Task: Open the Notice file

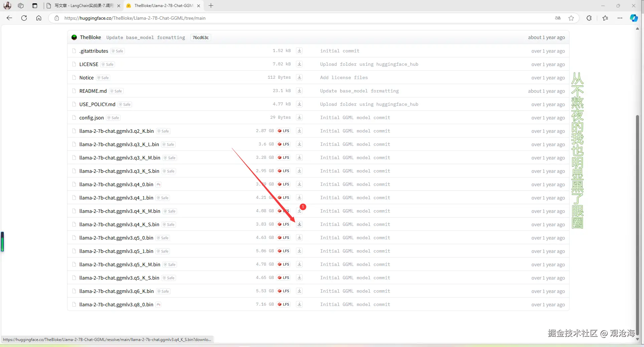Action: [87, 77]
